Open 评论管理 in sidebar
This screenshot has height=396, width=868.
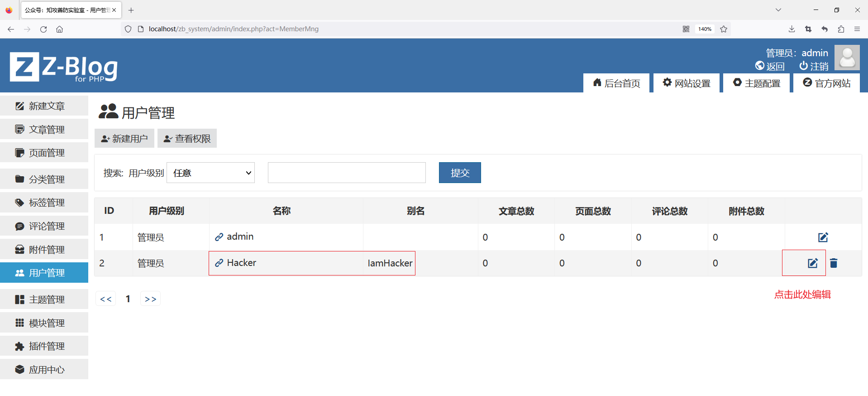pos(44,226)
